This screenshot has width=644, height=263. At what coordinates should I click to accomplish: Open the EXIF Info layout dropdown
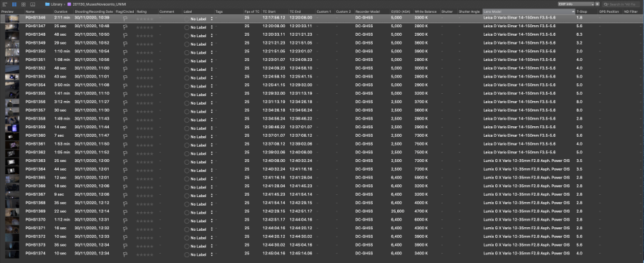pos(576,4)
